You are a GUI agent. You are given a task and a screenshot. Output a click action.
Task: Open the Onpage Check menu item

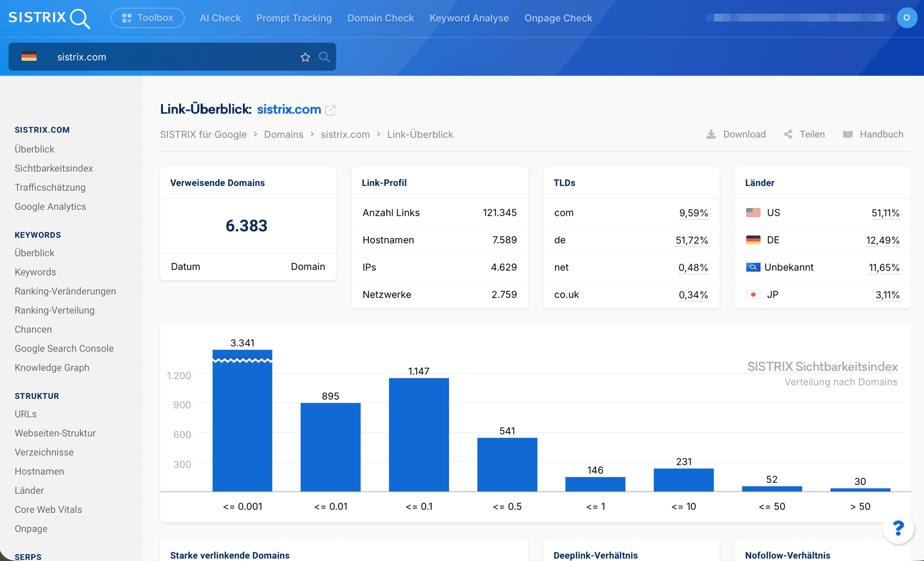(558, 18)
